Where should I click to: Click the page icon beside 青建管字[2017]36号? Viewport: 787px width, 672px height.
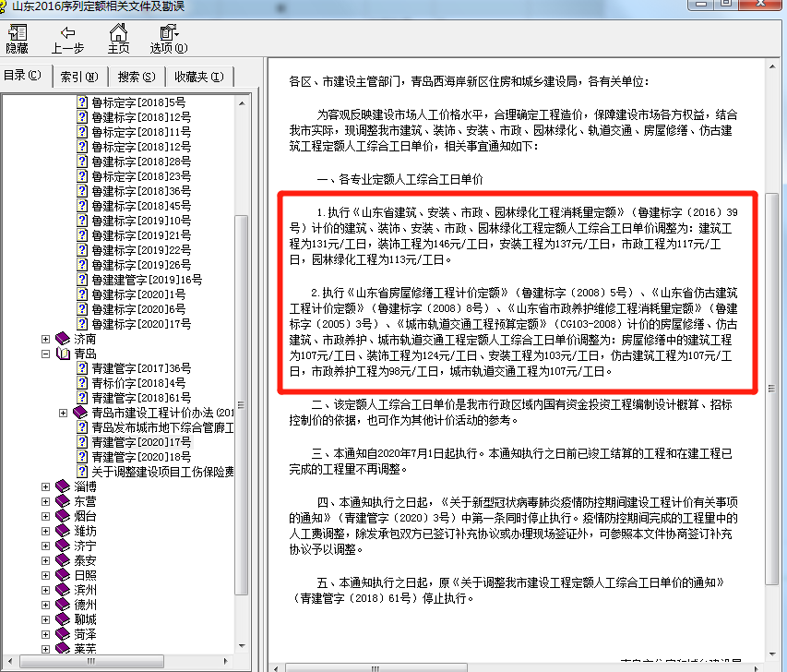[x=82, y=368]
